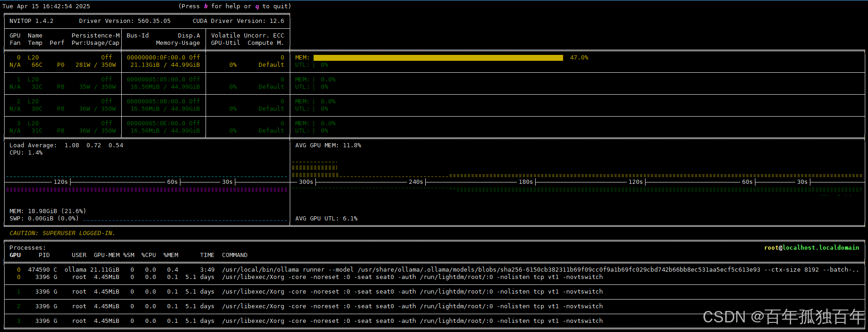
Task: Select GPU 3 temperature 31C
Action: (x=37, y=131)
